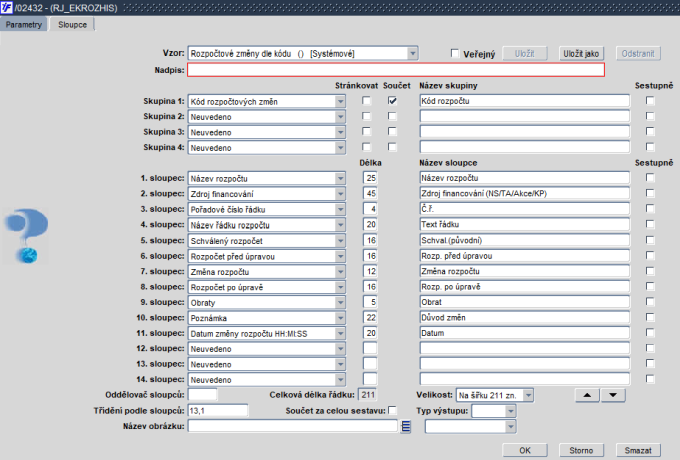Uncheck Součet for Skupina 1
This screenshot has height=460, width=680.
pyautogui.click(x=392, y=101)
